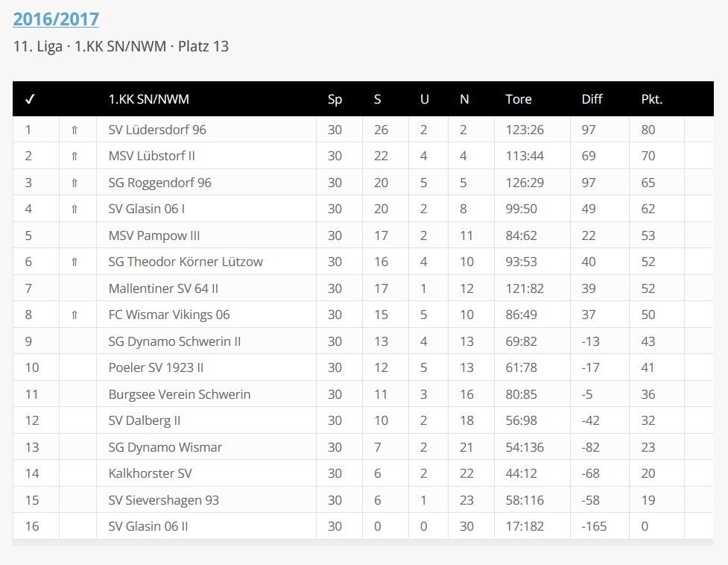The height and width of the screenshot is (565, 728).
Task: Click the Mallentiner SV 64 II entry
Action: coord(163,288)
